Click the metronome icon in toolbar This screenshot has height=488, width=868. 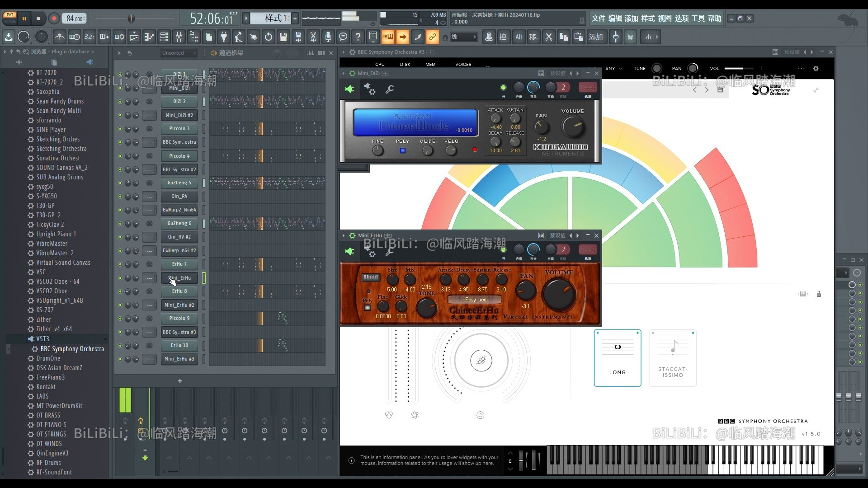click(x=59, y=37)
